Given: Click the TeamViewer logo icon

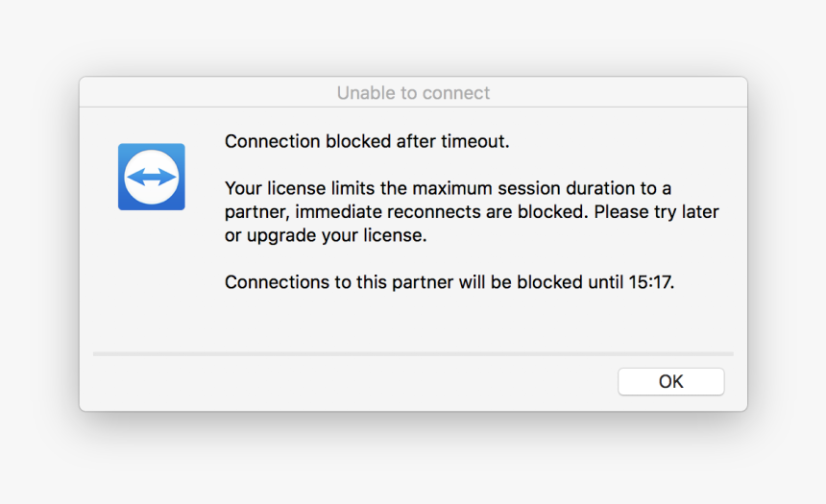Looking at the screenshot, I should [151, 177].
